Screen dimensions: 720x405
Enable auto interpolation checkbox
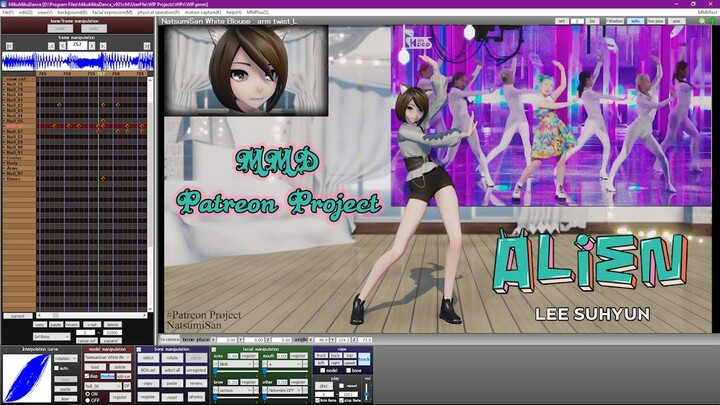point(57,368)
